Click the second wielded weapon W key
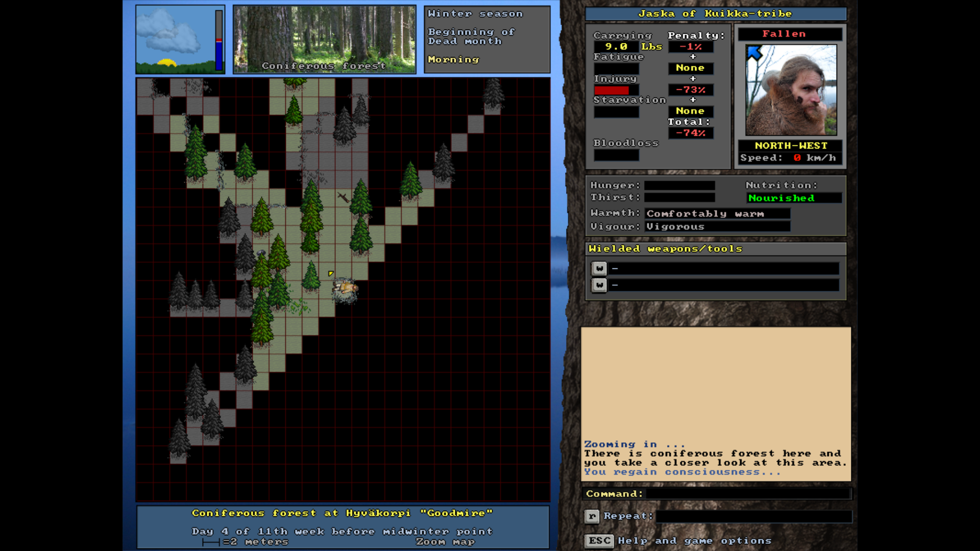Viewport: 980px width, 551px height. 599,285
